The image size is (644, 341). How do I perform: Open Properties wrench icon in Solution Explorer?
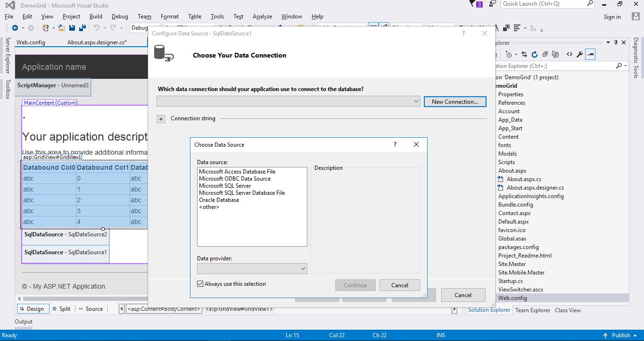[580, 54]
